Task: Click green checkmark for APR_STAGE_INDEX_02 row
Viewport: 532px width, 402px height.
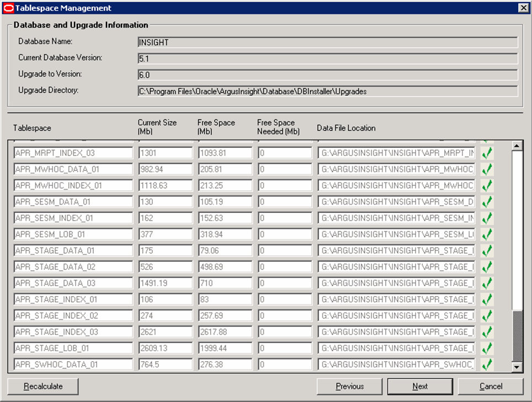Action: point(487,316)
